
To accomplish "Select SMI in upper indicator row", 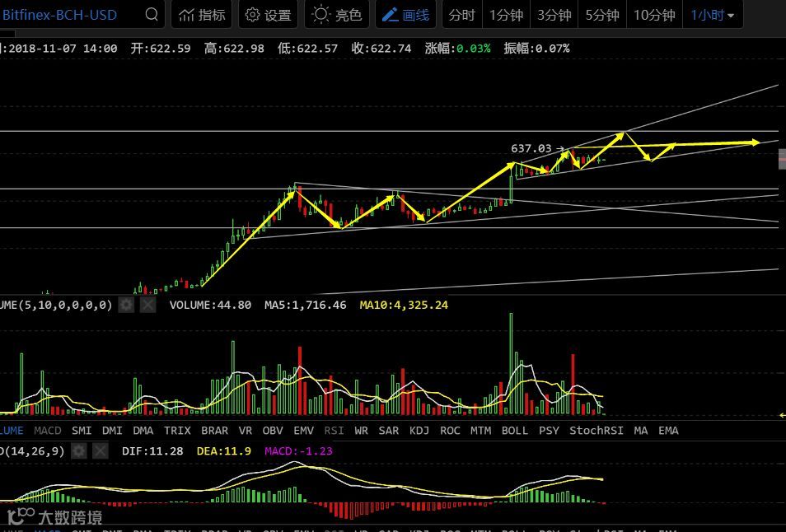I will tap(82, 431).
